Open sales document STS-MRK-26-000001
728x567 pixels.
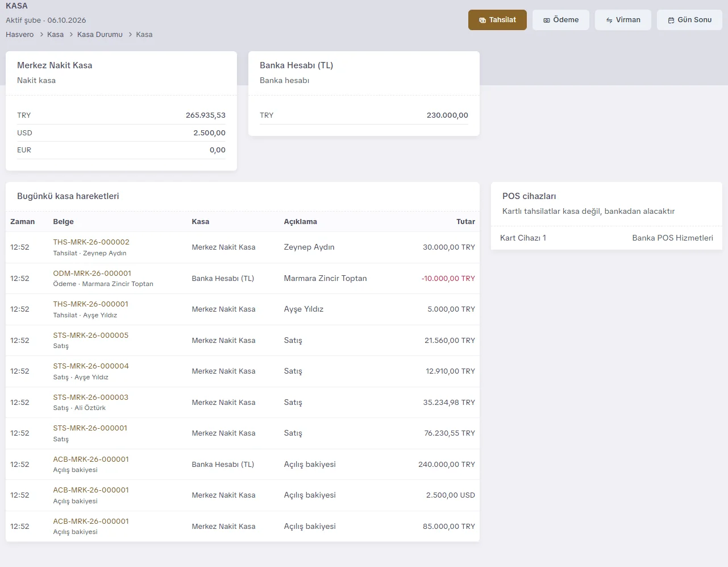(90, 428)
